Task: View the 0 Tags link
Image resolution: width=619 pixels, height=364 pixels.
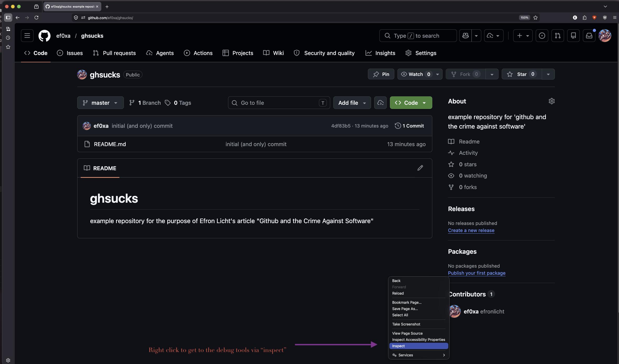Action: tap(178, 103)
